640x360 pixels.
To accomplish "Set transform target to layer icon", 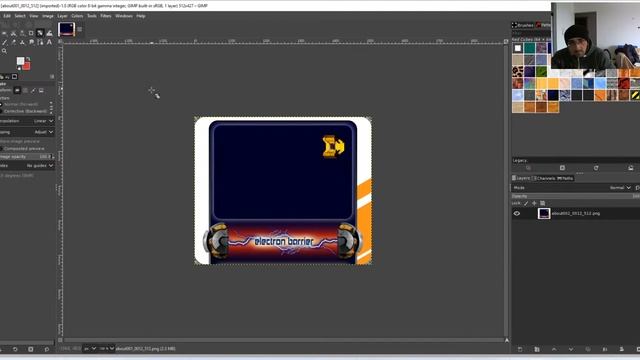I will pyautogui.click(x=17, y=90).
